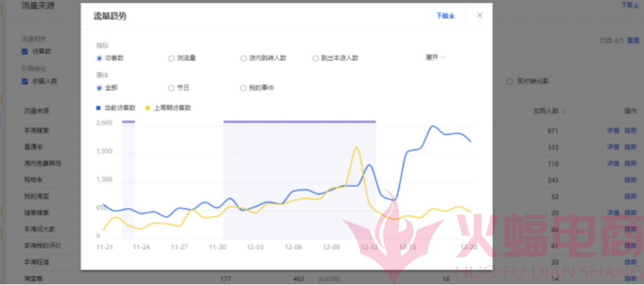Click 猫客搜索 in the source list
The height and width of the screenshot is (285, 644).
[x=37, y=213]
